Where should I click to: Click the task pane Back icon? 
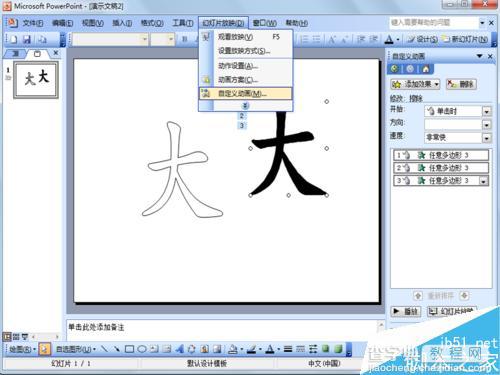click(395, 69)
